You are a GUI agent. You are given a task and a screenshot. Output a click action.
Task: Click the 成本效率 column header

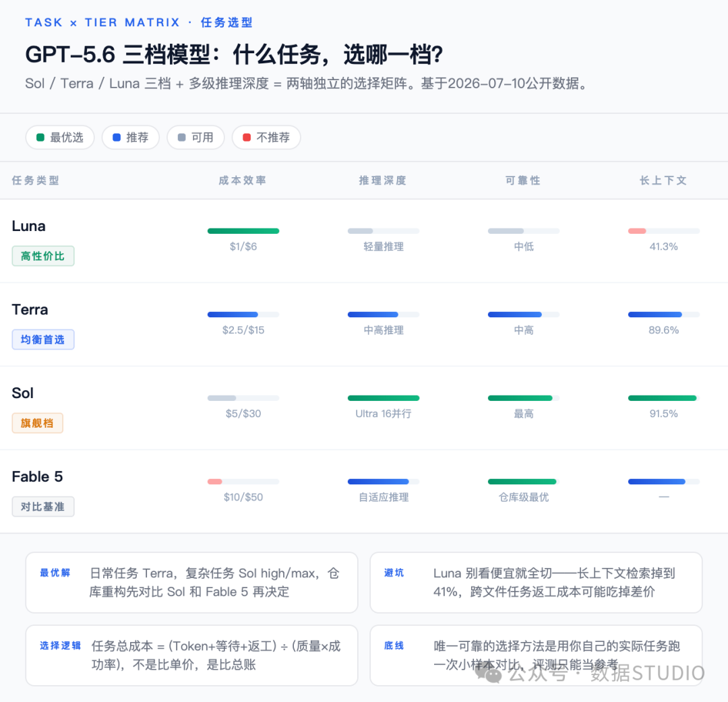click(243, 181)
